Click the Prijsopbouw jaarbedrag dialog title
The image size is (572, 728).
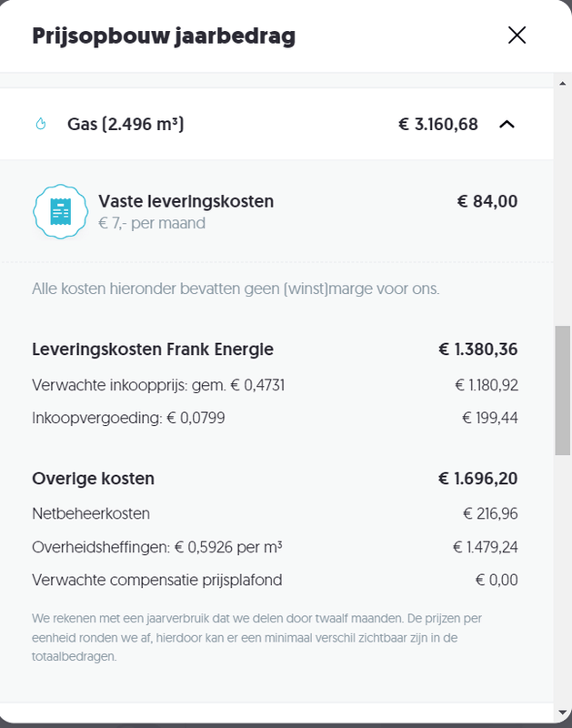(164, 36)
